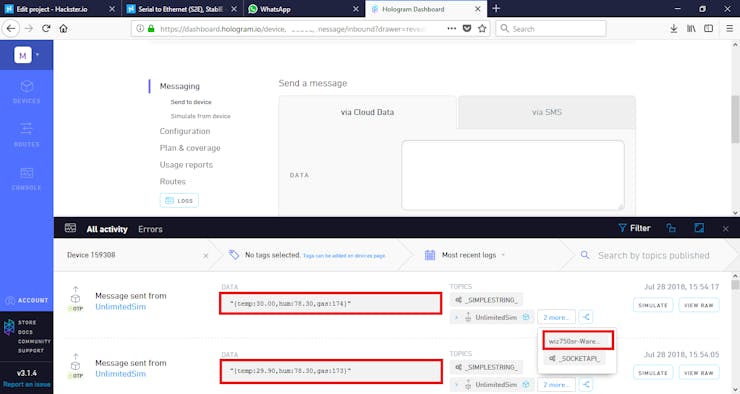The height and width of the screenshot is (394, 740).
Task: Switch to Errors tab in log drawer
Action: point(150,229)
